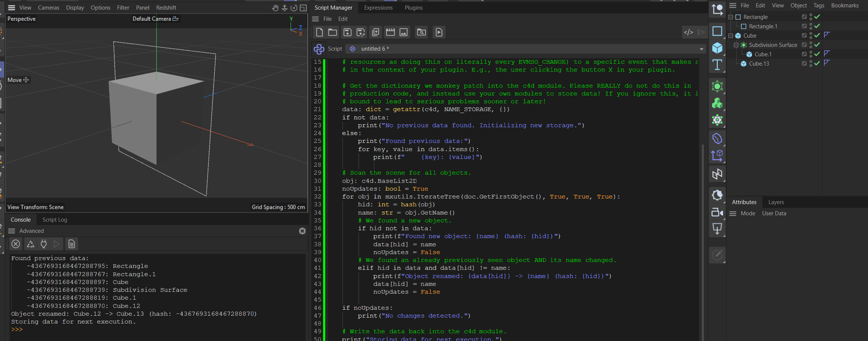
Task: Close the console Advanced bar
Action: [x=302, y=231]
